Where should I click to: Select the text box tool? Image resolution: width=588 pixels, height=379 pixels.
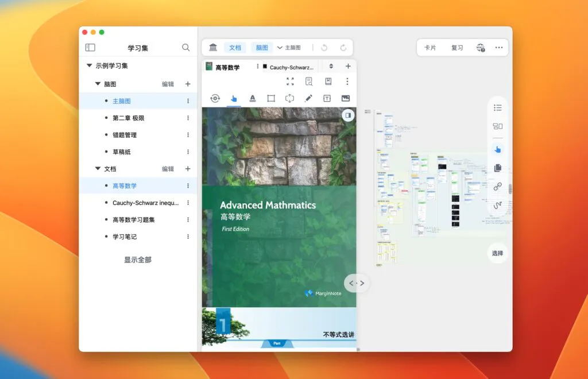[x=327, y=98]
